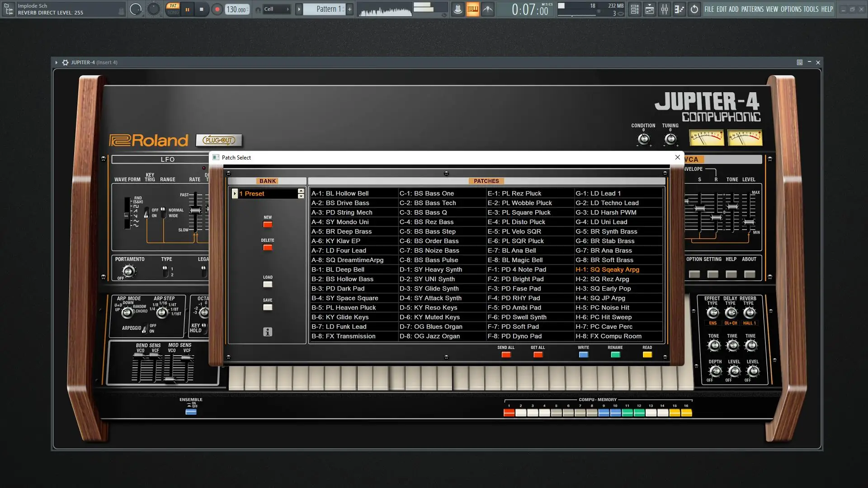The image size is (868, 488).
Task: Open the Cell snap dropdown
Action: (x=276, y=9)
